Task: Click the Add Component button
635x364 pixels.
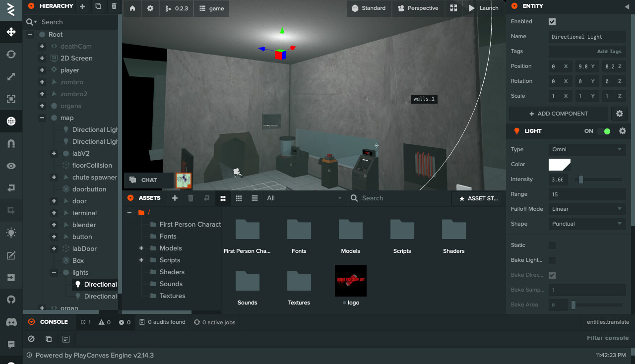Action: 558,114
